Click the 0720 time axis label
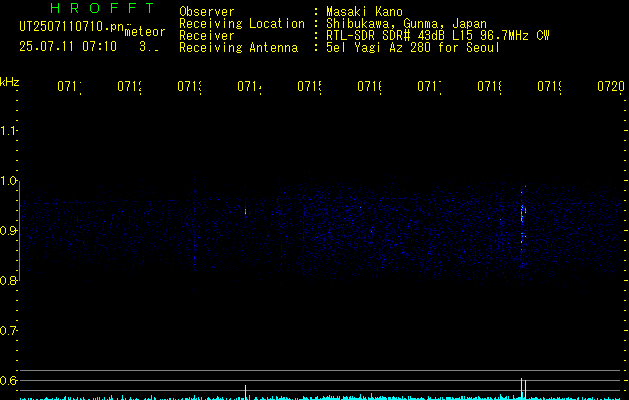629x400 pixels. click(611, 86)
